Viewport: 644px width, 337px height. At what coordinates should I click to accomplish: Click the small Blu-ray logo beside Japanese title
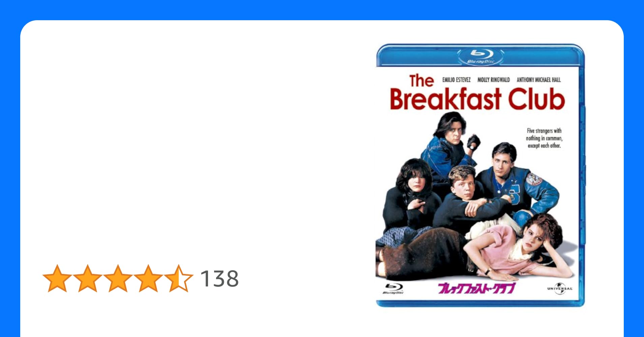[x=394, y=289]
